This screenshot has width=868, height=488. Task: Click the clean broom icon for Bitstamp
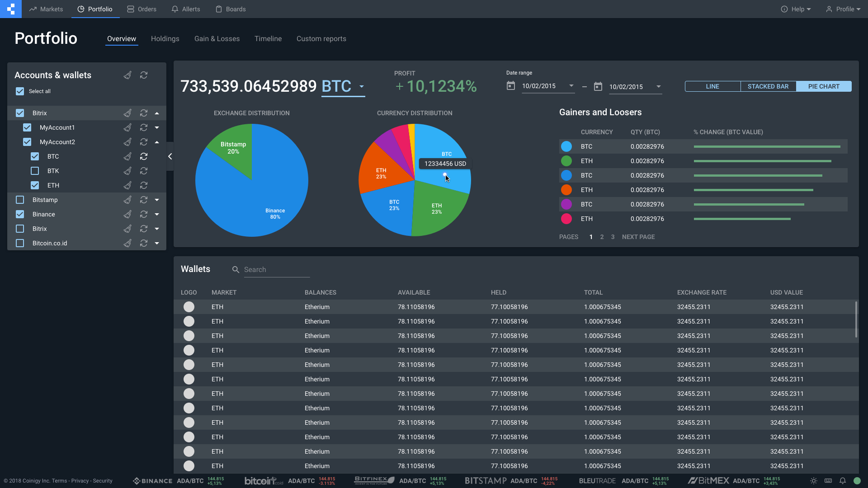128,200
